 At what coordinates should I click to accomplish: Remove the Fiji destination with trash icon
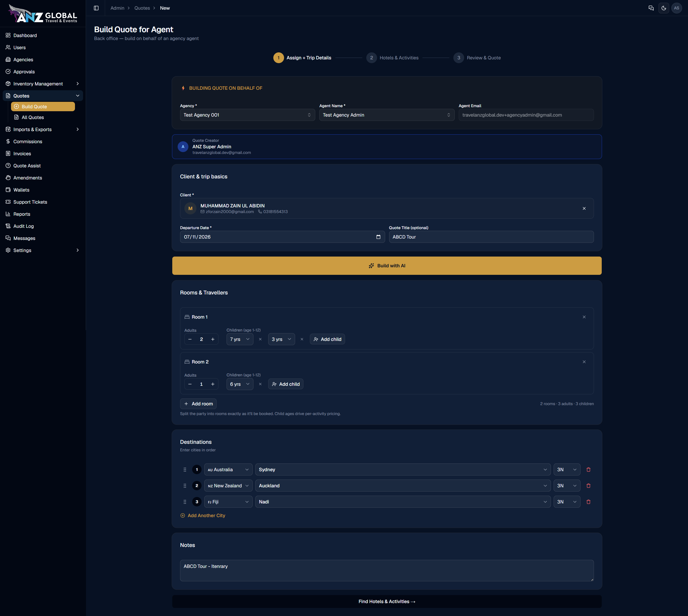pyautogui.click(x=589, y=502)
